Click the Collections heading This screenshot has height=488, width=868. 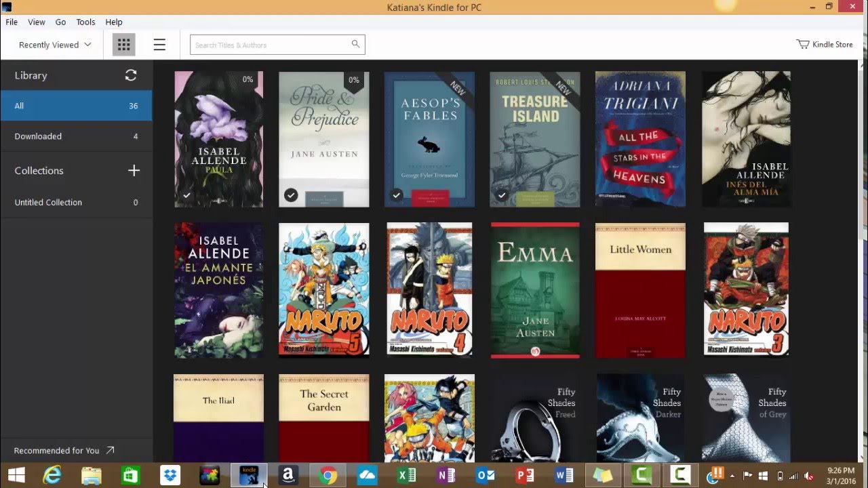click(x=39, y=171)
